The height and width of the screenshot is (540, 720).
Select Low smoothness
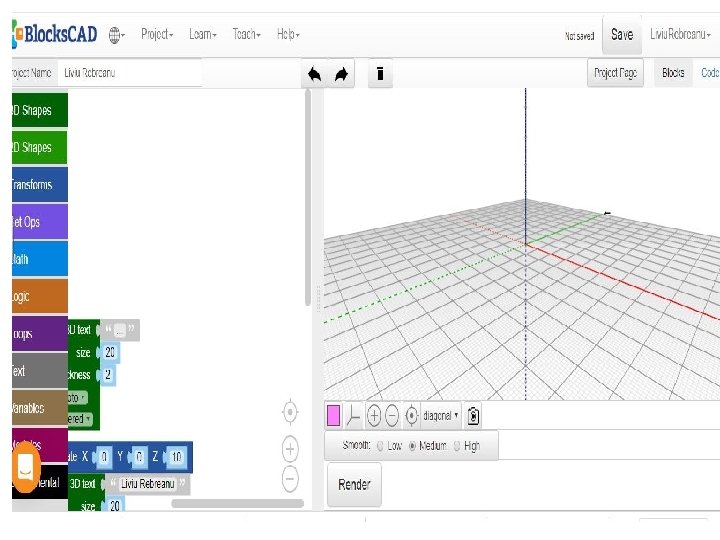pyautogui.click(x=380, y=446)
